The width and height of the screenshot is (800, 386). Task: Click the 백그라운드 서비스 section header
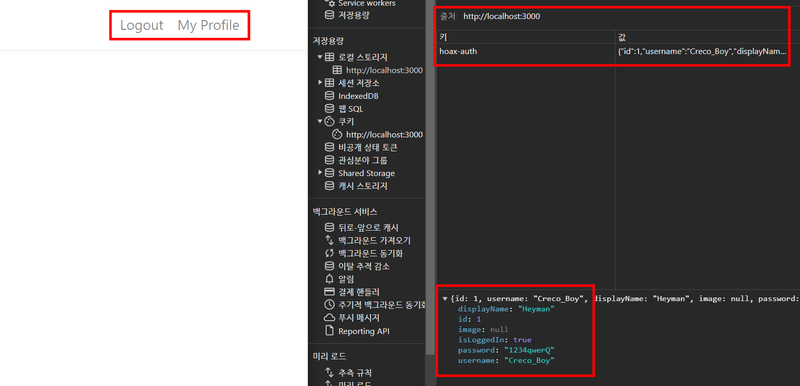tap(345, 212)
